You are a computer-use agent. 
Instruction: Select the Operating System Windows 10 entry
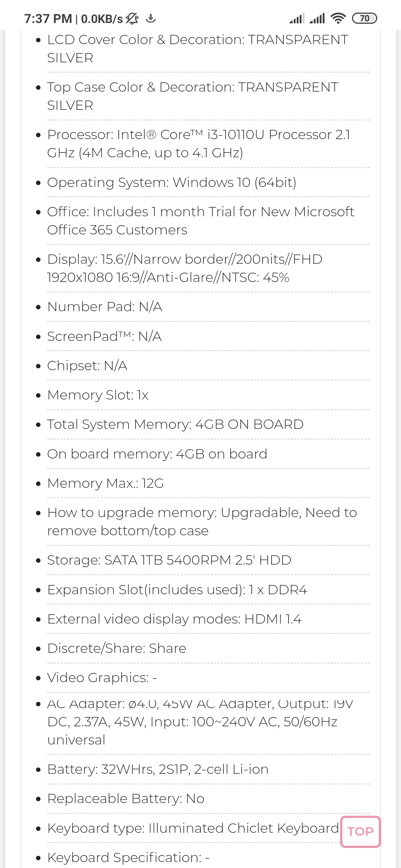(x=172, y=183)
